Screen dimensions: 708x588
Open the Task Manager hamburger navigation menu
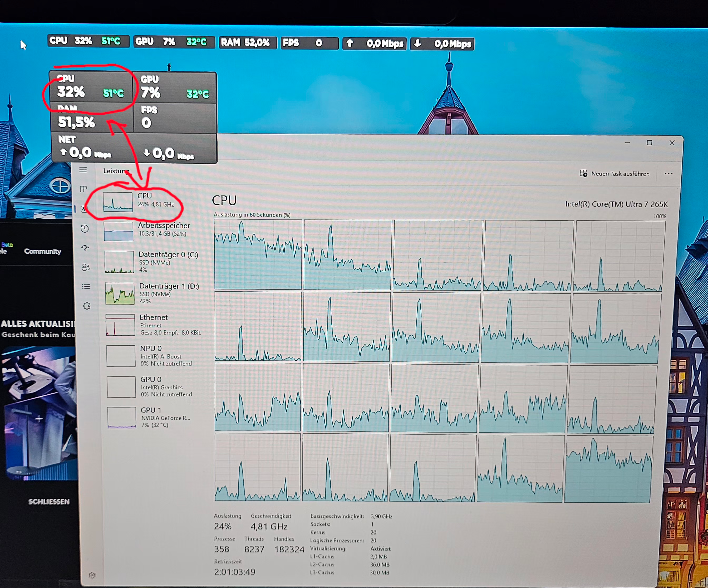83,170
